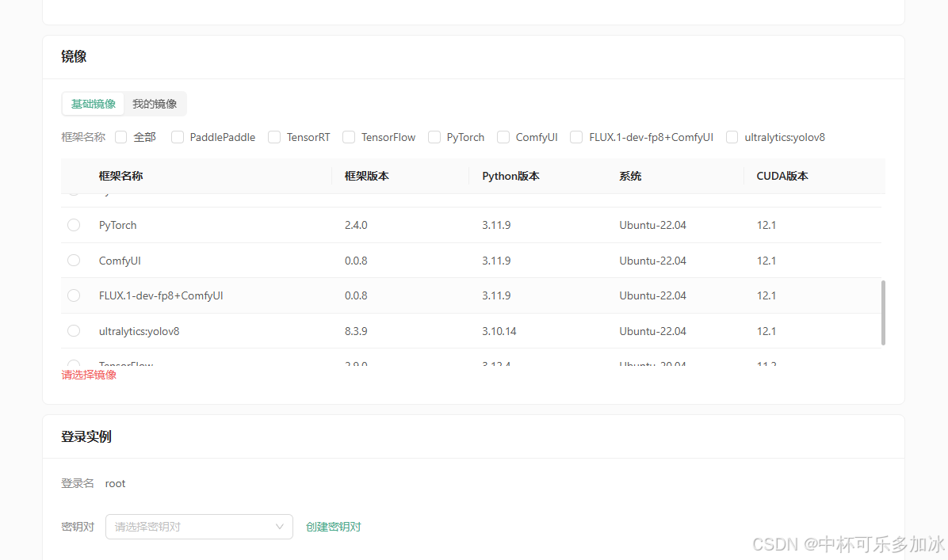Click the image table vertical scrollbar
This screenshot has width=948, height=560.
(x=883, y=313)
